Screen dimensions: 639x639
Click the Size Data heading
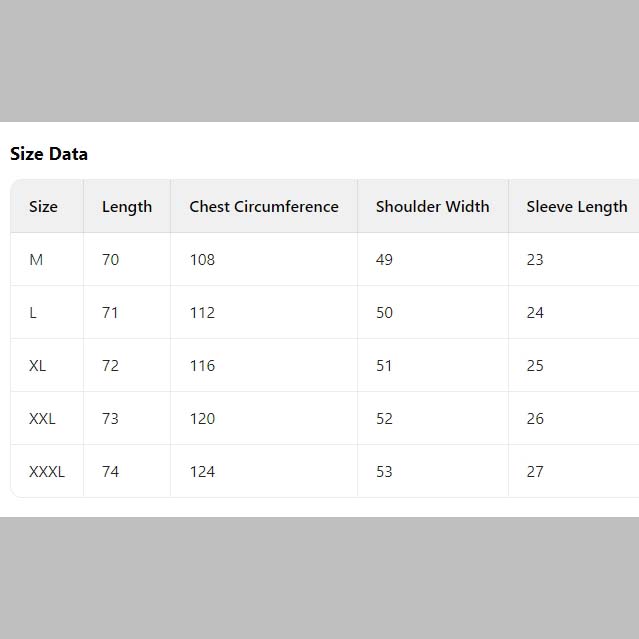tap(49, 154)
